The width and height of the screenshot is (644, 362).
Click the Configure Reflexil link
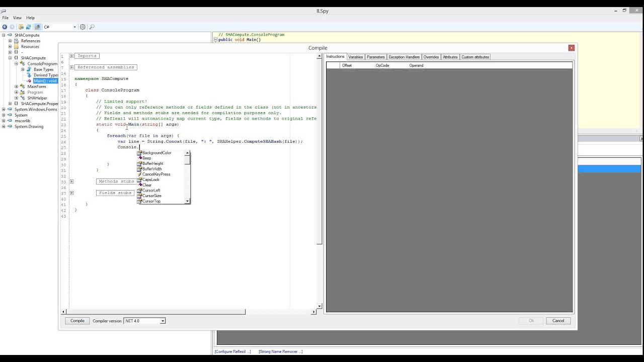click(x=232, y=351)
